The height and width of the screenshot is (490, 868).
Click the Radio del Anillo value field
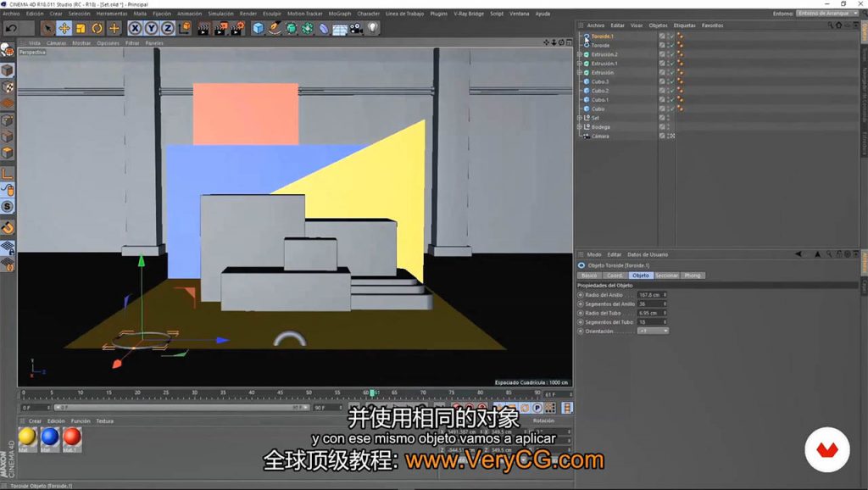(649, 294)
